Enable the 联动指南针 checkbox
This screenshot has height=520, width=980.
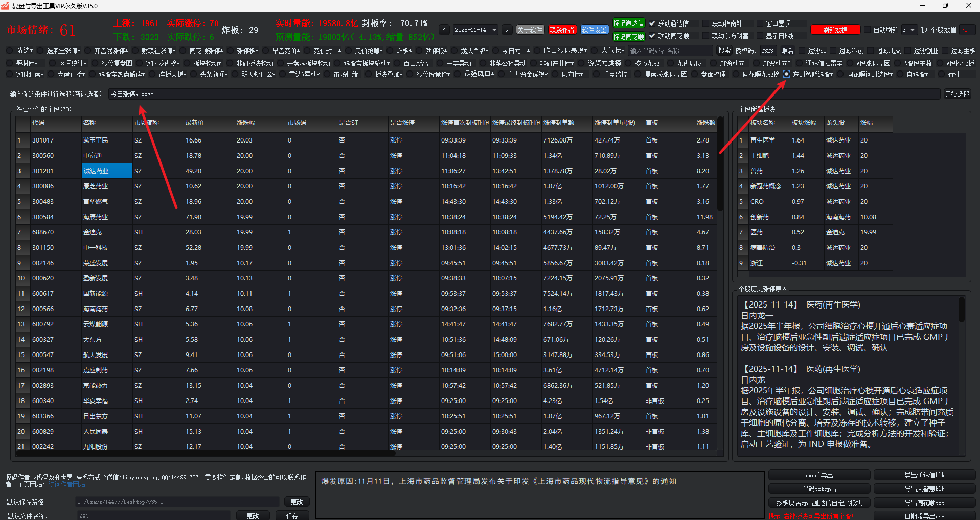706,23
